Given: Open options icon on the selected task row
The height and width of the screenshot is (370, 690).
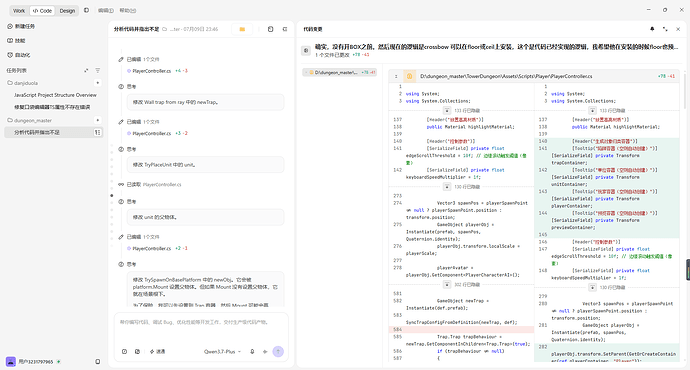Looking at the screenshot, I should pos(98,132).
